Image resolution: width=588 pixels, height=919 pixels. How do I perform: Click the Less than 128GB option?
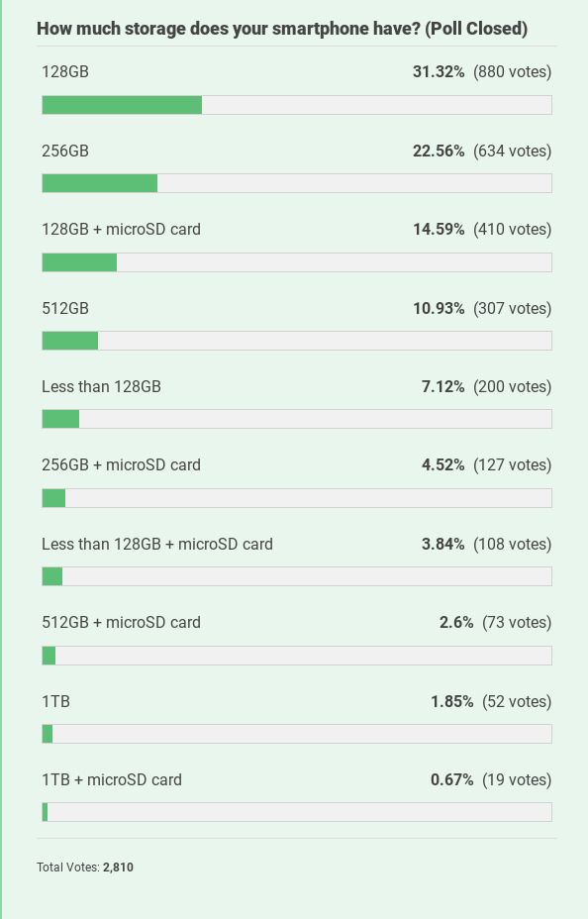click(x=101, y=386)
